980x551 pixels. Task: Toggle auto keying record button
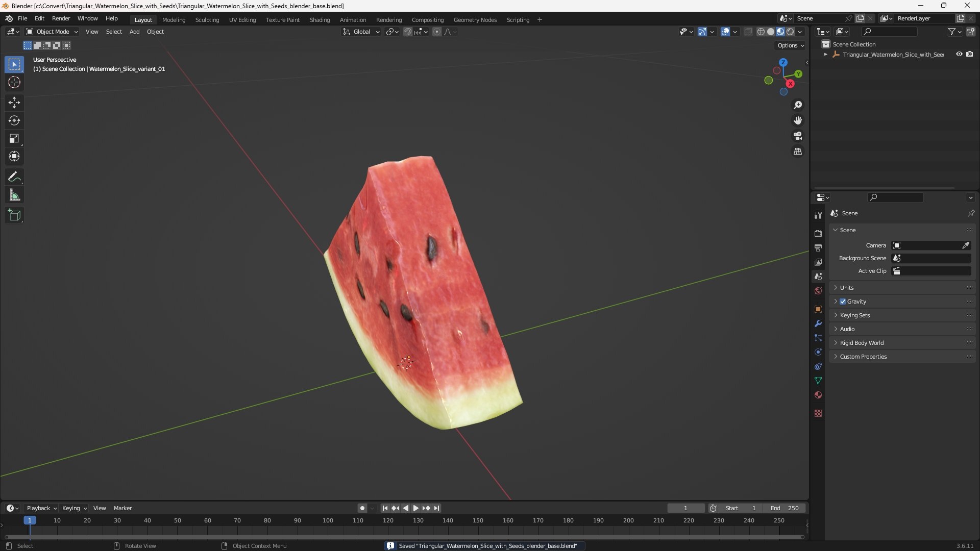(x=362, y=508)
